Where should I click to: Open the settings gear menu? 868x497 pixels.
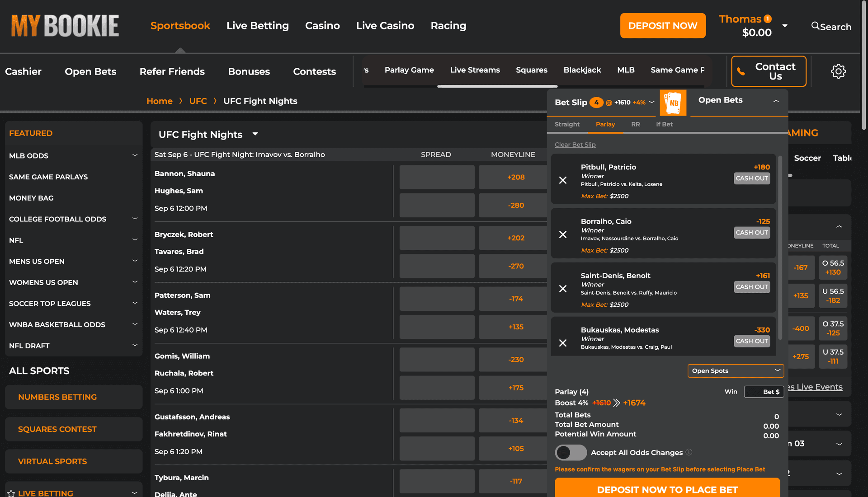coord(839,71)
